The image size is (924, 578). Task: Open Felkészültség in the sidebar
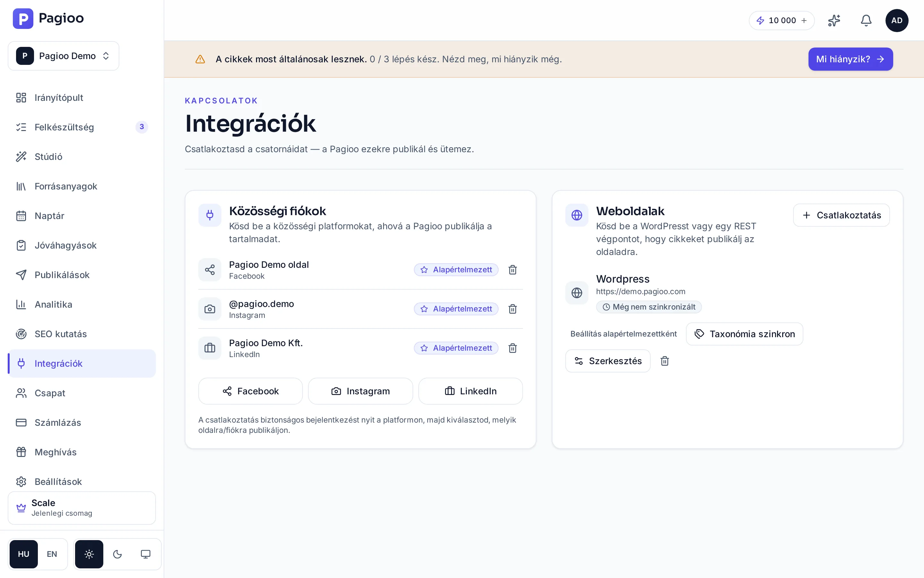coord(82,127)
